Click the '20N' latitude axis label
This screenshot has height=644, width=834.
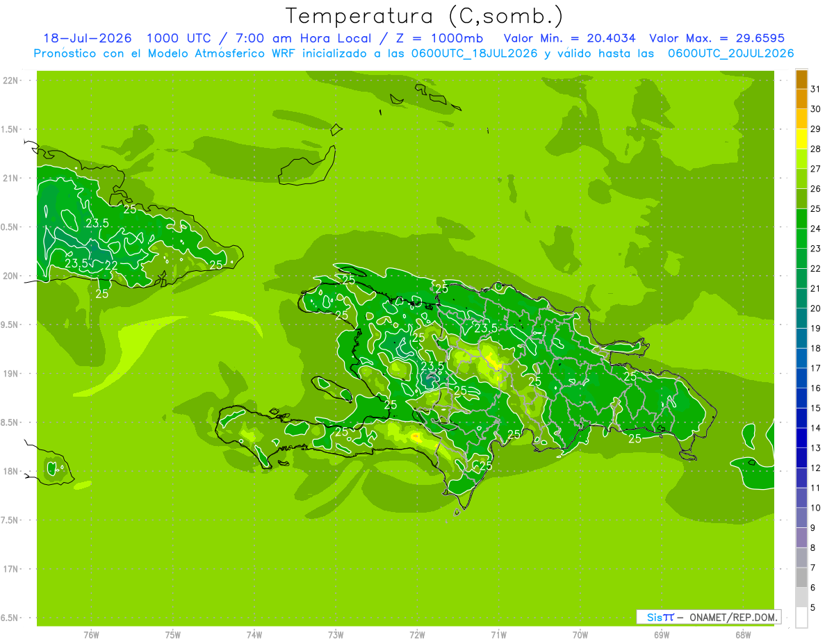pyautogui.click(x=11, y=276)
